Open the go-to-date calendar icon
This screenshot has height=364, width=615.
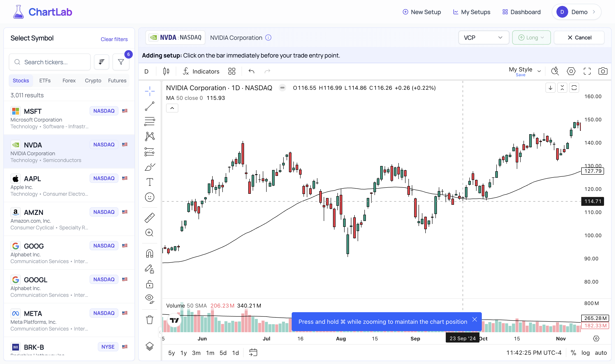253,353
